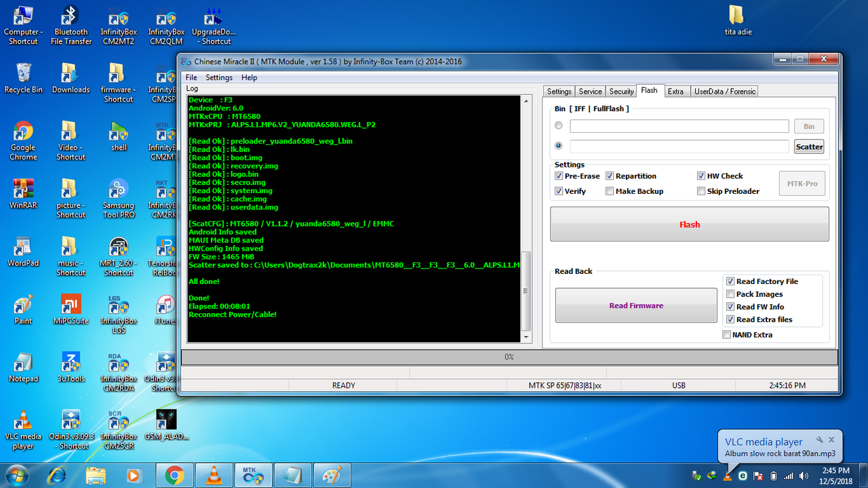Uncheck Read FW Info
The height and width of the screenshot is (488, 868).
pos(730,306)
